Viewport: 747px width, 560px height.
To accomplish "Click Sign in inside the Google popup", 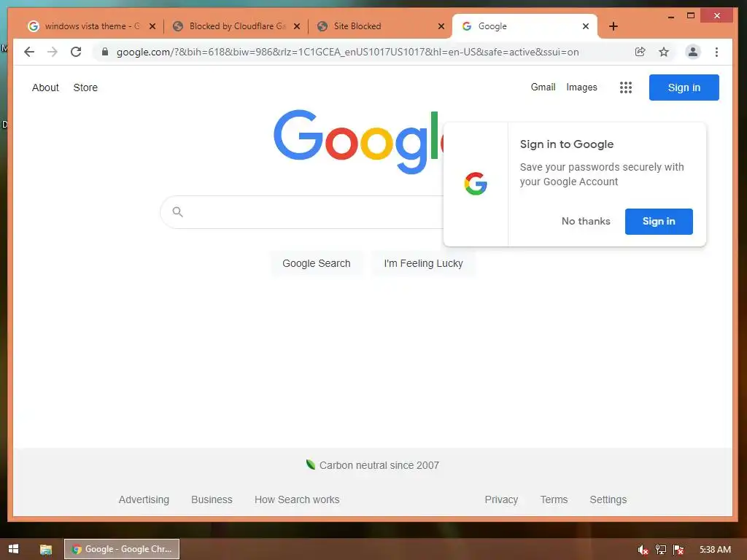I will point(659,222).
